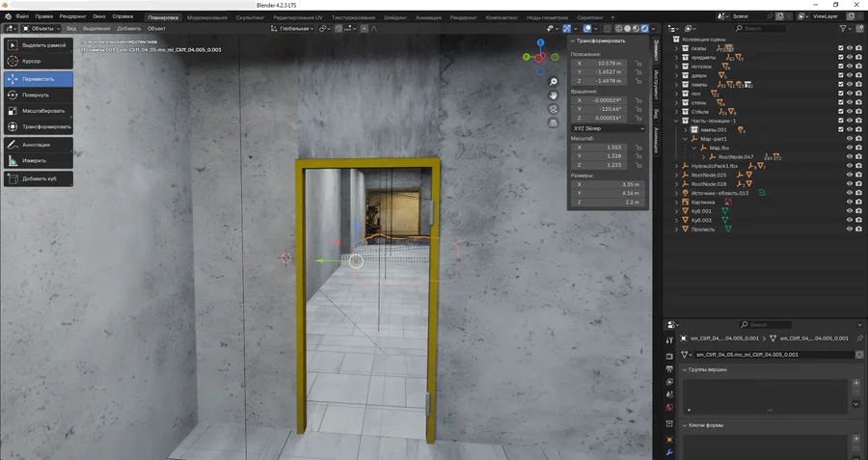Choose the Масштабировать scale tool
This screenshot has height=460, width=868.
pos(39,111)
